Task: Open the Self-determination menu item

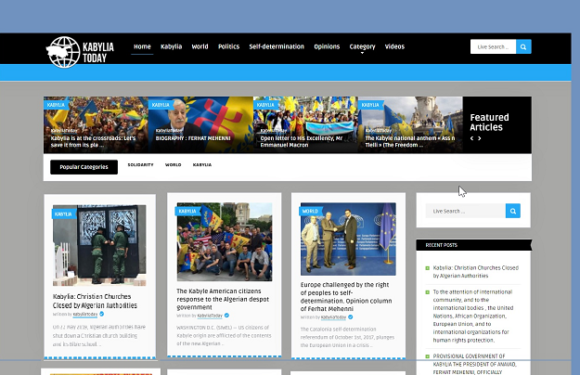Action: pos(277,47)
